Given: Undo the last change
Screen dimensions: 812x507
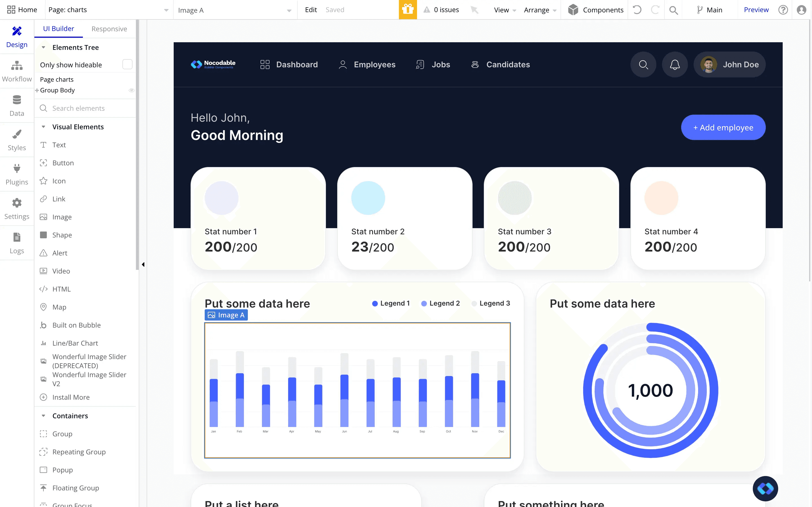Looking at the screenshot, I should [x=637, y=10].
